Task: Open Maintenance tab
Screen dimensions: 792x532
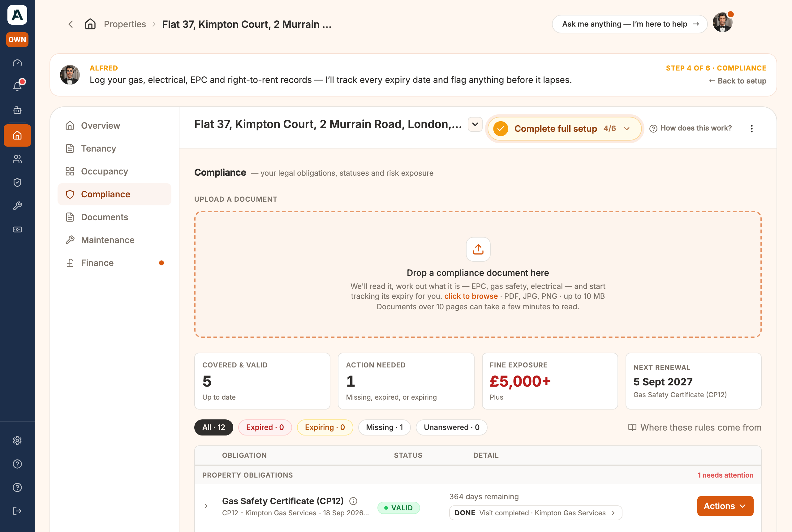Action: [114, 240]
